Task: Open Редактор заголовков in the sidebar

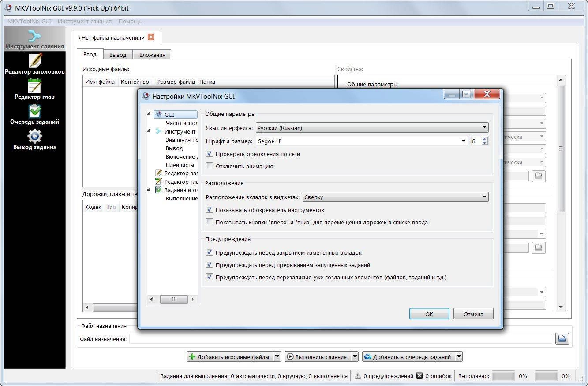Action: (34, 64)
